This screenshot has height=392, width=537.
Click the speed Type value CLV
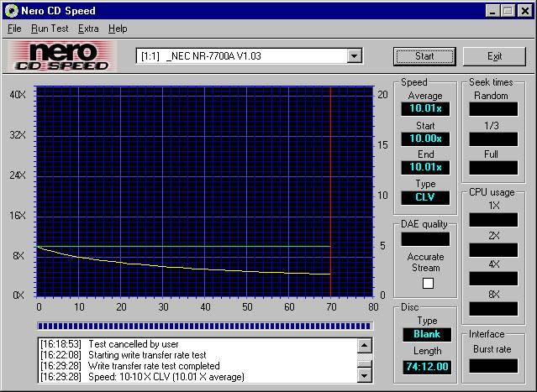(425, 198)
